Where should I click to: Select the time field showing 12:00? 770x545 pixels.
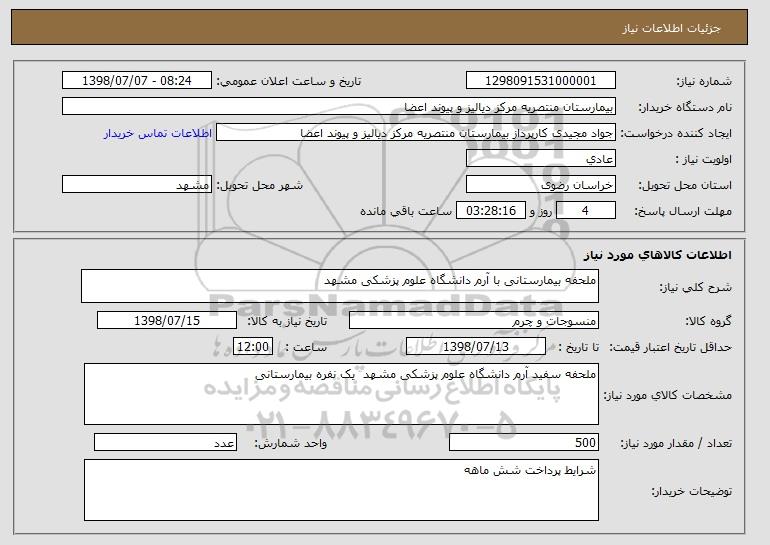click(253, 347)
